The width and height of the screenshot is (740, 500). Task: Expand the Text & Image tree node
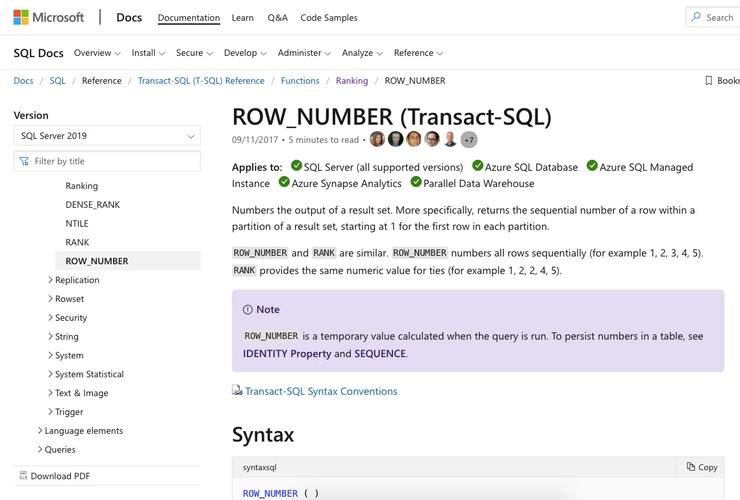(50, 393)
